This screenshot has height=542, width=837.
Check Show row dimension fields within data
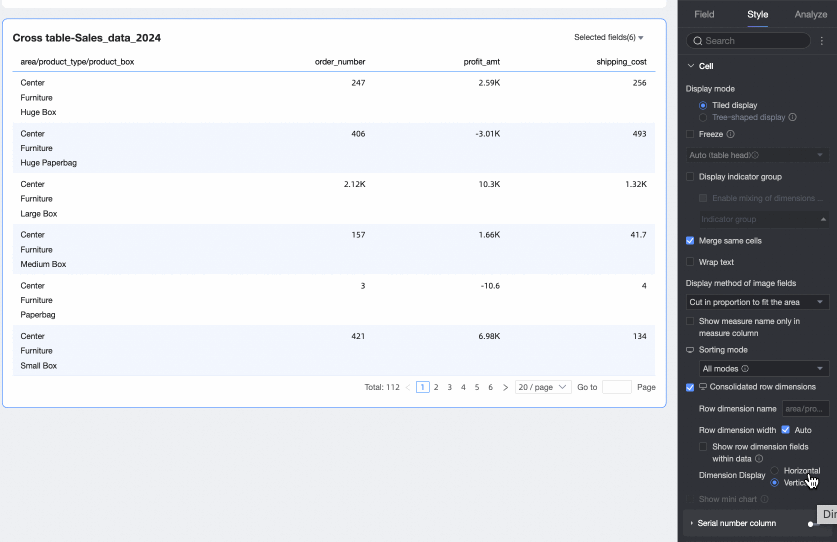[703, 446]
